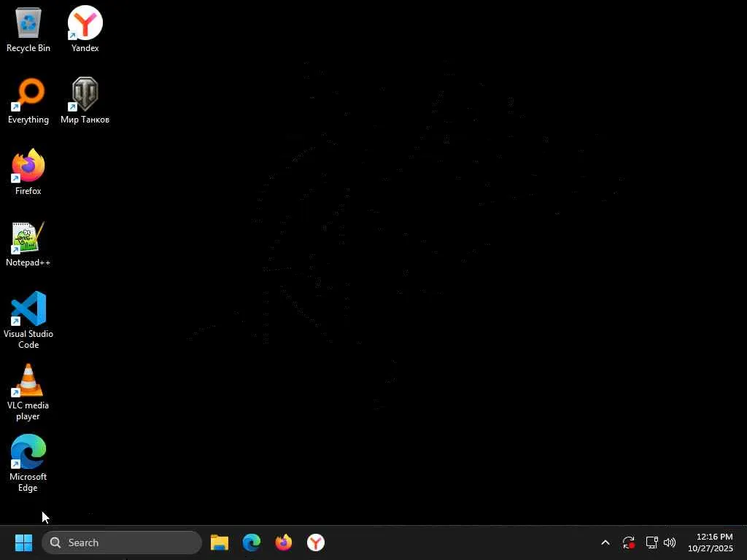Select the Microsoft Edge desktop shortcut
Image resolution: width=747 pixels, height=560 pixels.
(28, 463)
